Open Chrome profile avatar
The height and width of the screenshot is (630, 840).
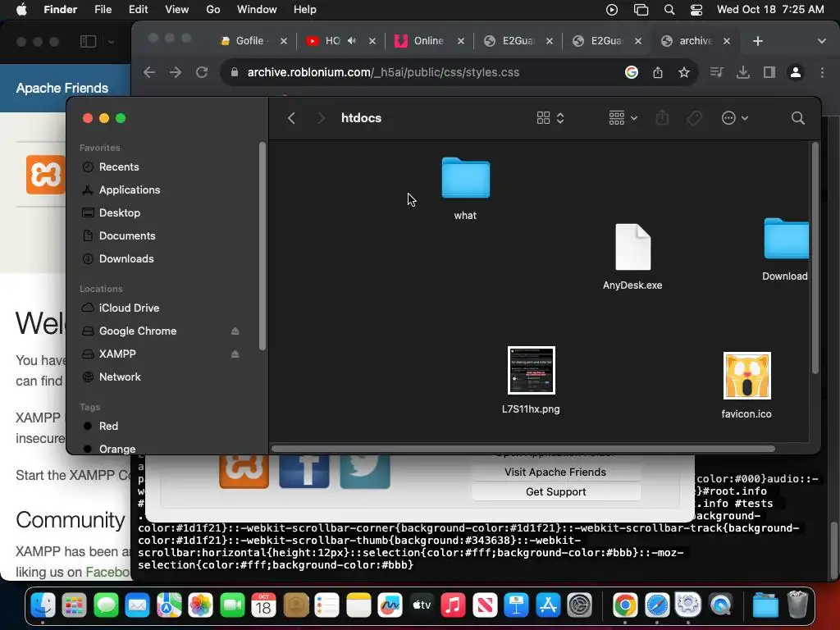coord(796,72)
